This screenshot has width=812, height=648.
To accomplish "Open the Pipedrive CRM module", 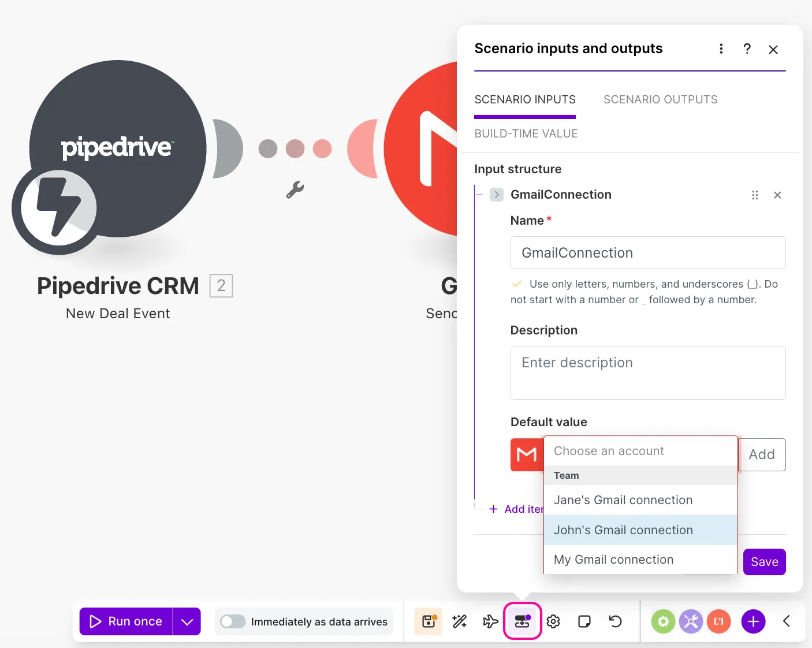I will tap(118, 148).
